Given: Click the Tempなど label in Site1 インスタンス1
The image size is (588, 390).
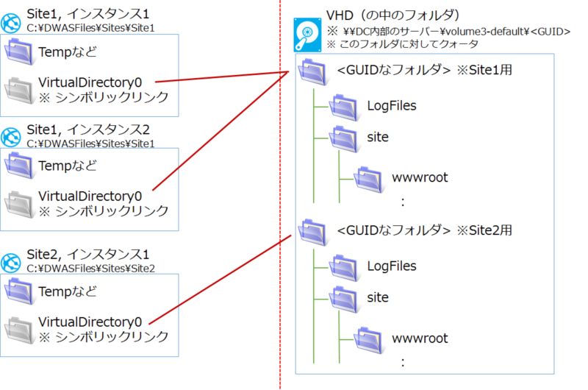Looking at the screenshot, I should coord(68,52).
